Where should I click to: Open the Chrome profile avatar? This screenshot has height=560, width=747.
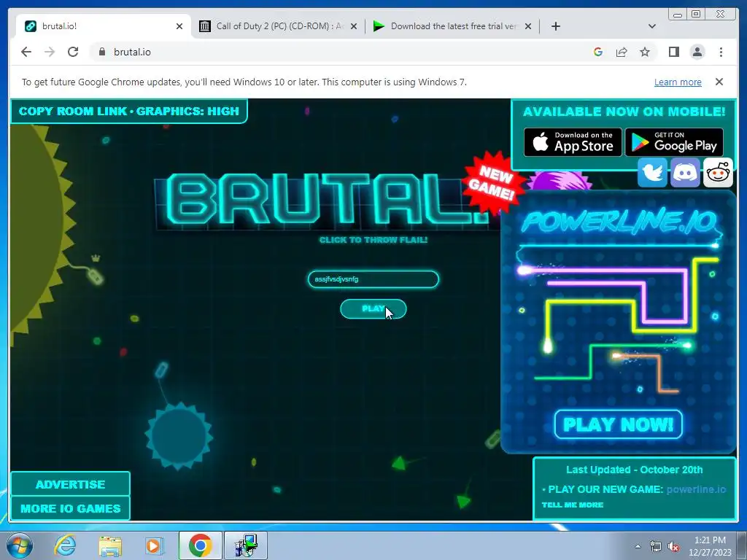pos(697,52)
